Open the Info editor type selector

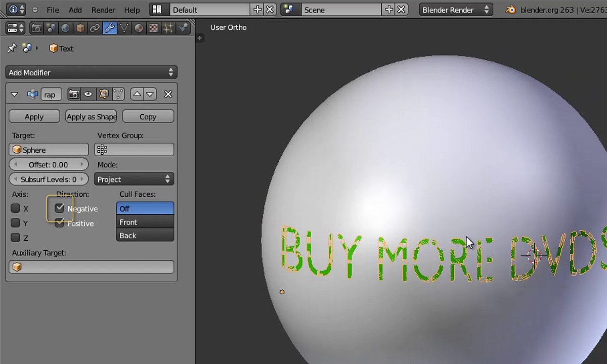(x=16, y=10)
